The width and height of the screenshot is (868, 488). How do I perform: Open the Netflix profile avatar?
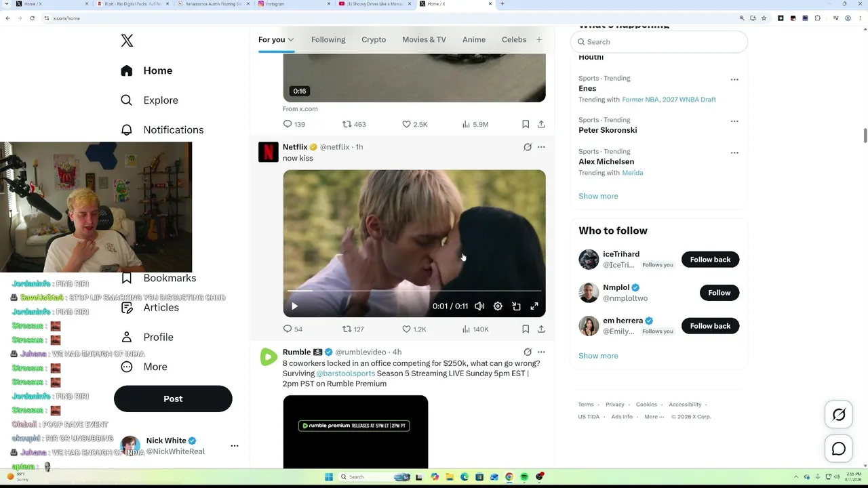269,152
